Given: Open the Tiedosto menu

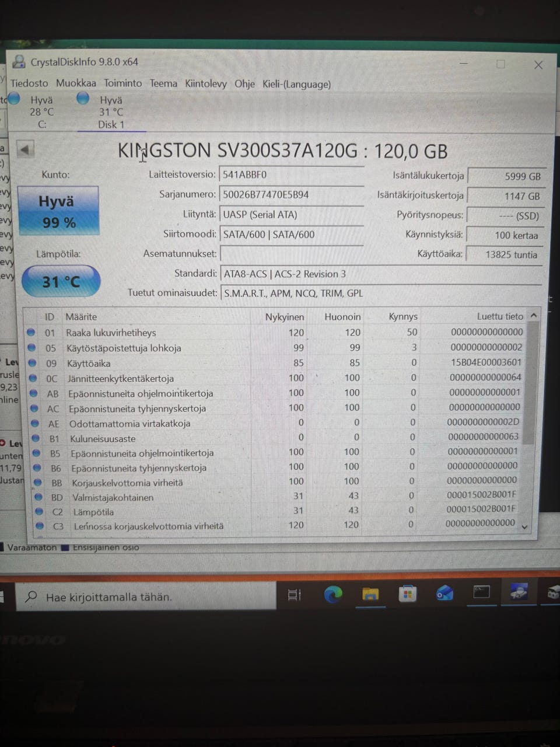Looking at the screenshot, I should tap(29, 83).
